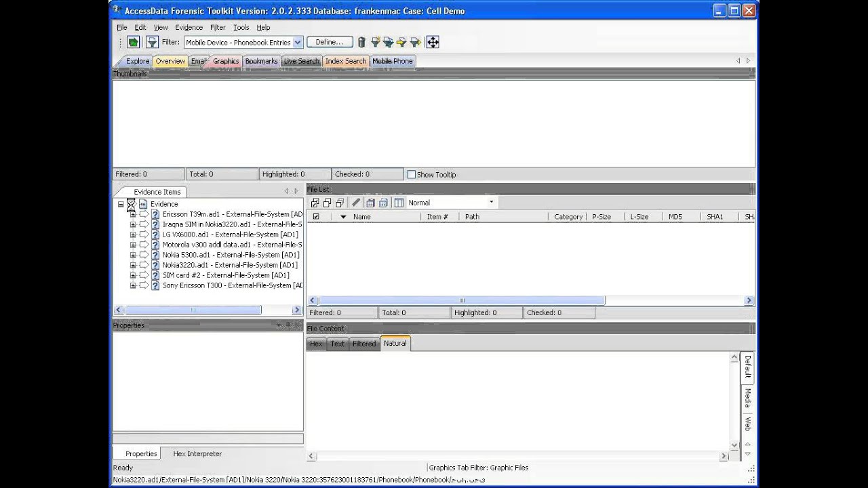Image resolution: width=868 pixels, height=488 pixels.
Task: Check the arrow box for Sony Ericsson T300
Action: [144, 285]
